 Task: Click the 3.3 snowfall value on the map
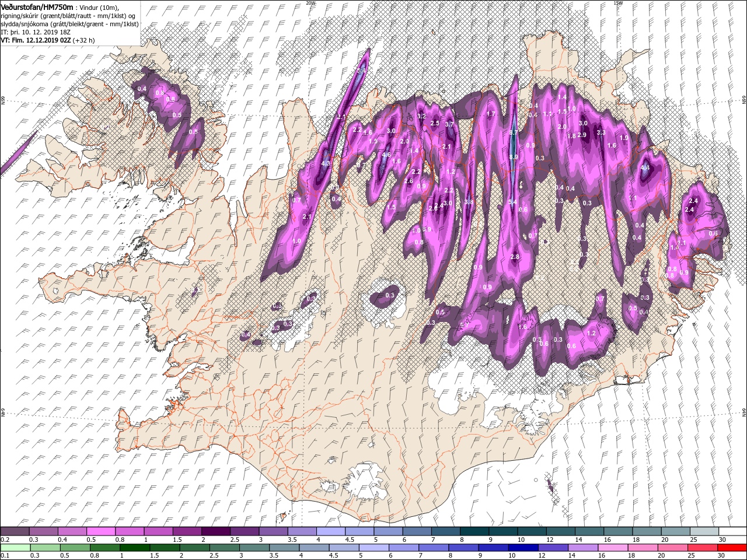click(601, 132)
